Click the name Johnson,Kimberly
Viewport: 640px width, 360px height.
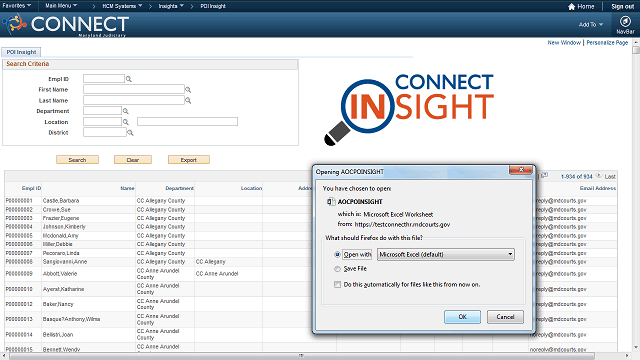click(x=64, y=227)
